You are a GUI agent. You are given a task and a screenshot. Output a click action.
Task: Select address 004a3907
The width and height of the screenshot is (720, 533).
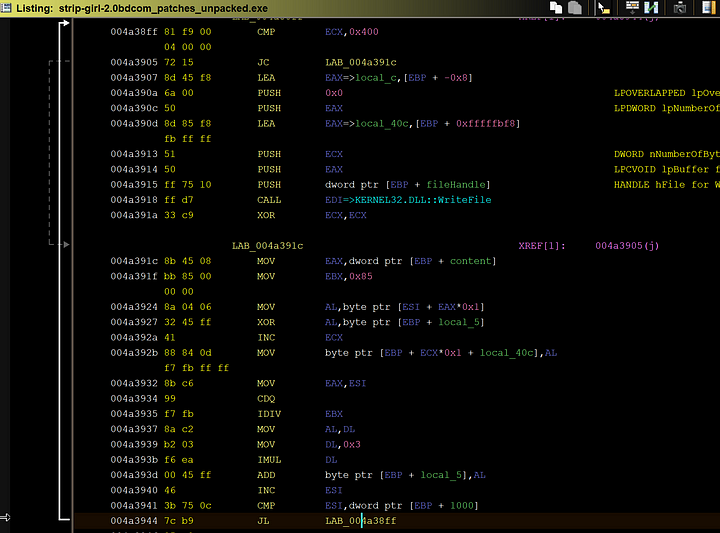click(134, 78)
